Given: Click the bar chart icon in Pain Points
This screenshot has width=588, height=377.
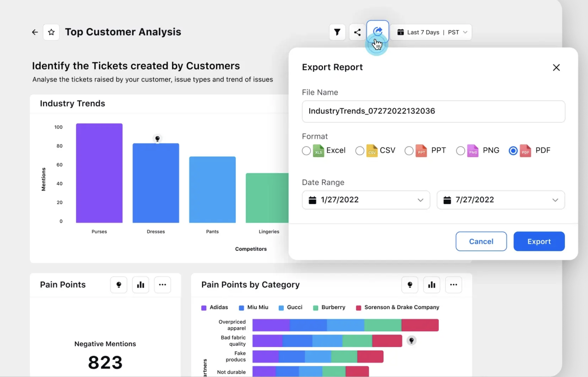Looking at the screenshot, I should pos(141,285).
